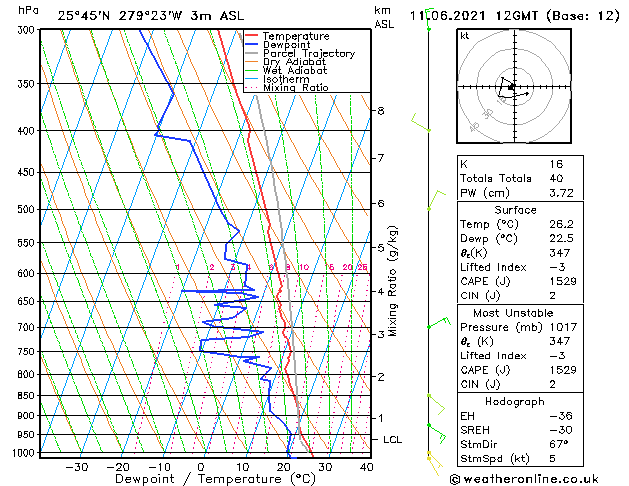The width and height of the screenshot is (629, 486).
Task: Click the wind barb at 500 hPa
Action: [436, 200]
